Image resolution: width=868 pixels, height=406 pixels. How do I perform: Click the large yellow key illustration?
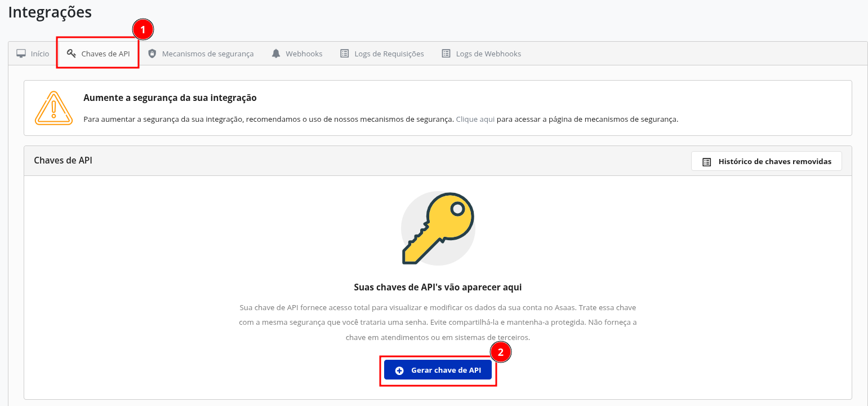tap(438, 228)
